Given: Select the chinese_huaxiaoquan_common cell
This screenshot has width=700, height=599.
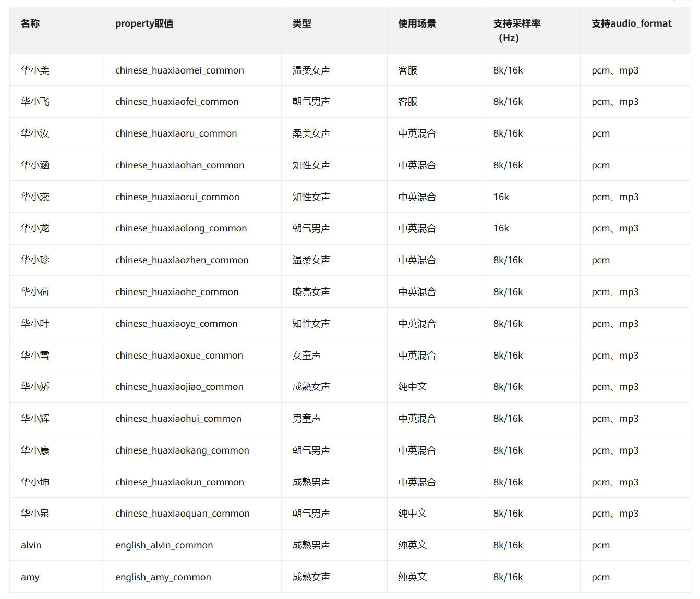Looking at the screenshot, I should [x=182, y=514].
